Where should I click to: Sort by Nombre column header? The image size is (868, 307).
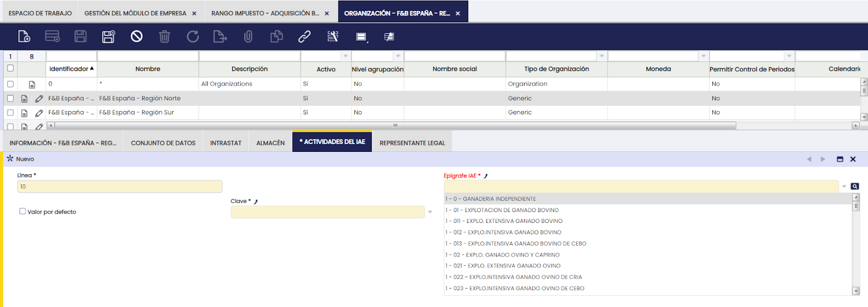coord(148,69)
